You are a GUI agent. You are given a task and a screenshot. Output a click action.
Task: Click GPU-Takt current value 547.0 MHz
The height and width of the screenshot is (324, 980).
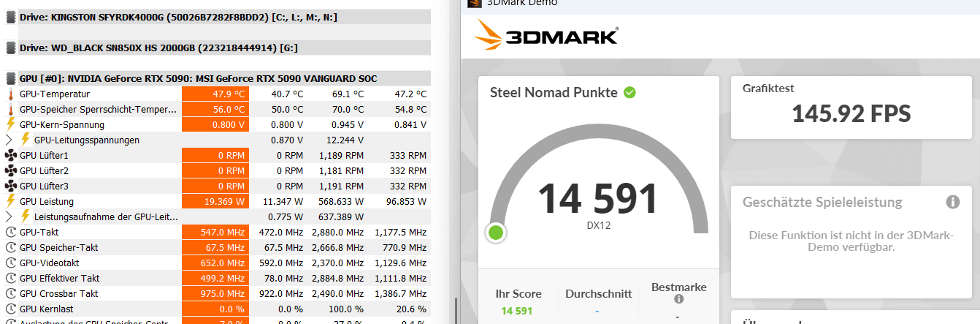click(215, 232)
